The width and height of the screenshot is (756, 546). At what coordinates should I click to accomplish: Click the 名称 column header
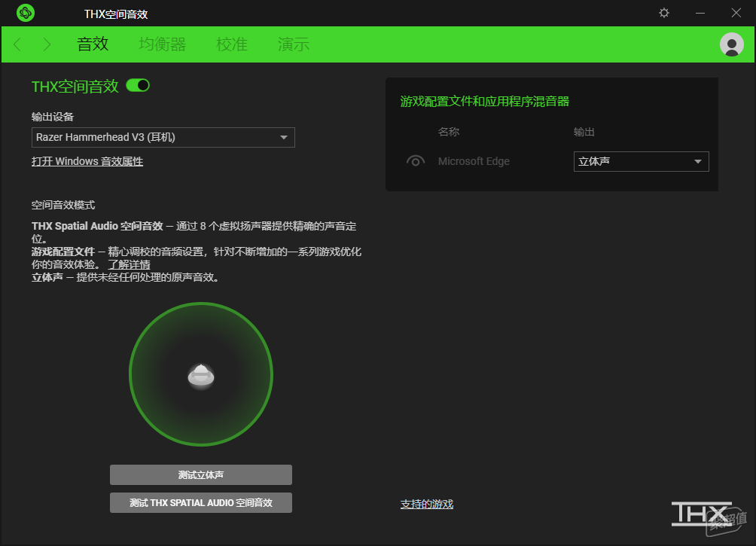[448, 132]
